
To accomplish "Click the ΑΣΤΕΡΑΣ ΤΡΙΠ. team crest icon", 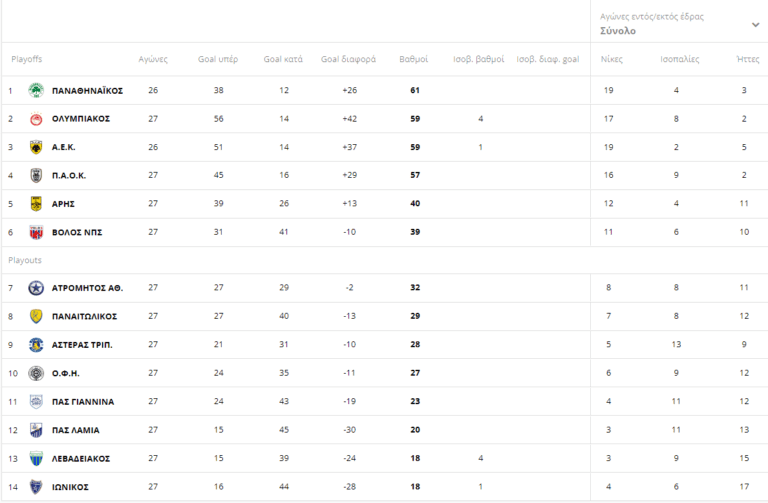I will (36, 345).
